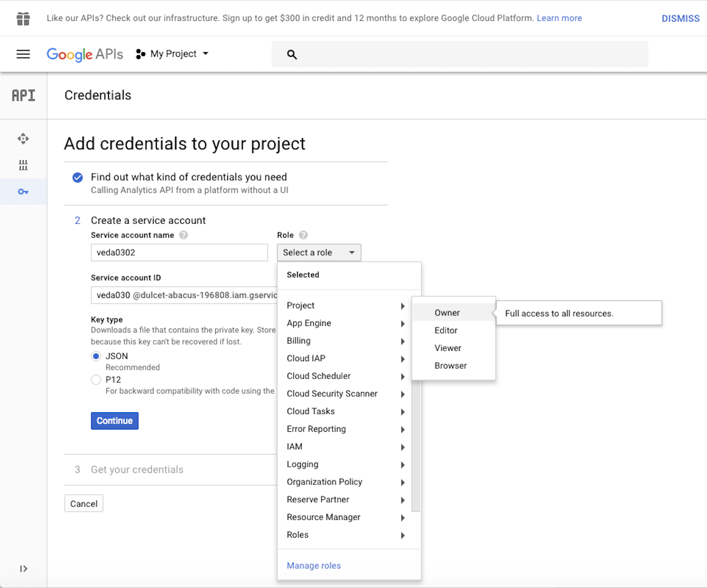Expand the App Engine submenu arrow
This screenshot has width=707, height=588.
403,324
